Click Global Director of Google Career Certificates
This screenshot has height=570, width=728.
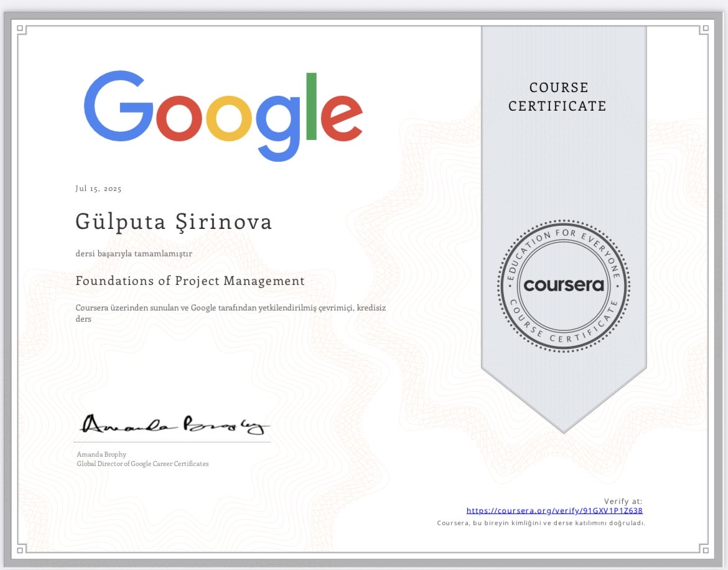[x=142, y=464]
